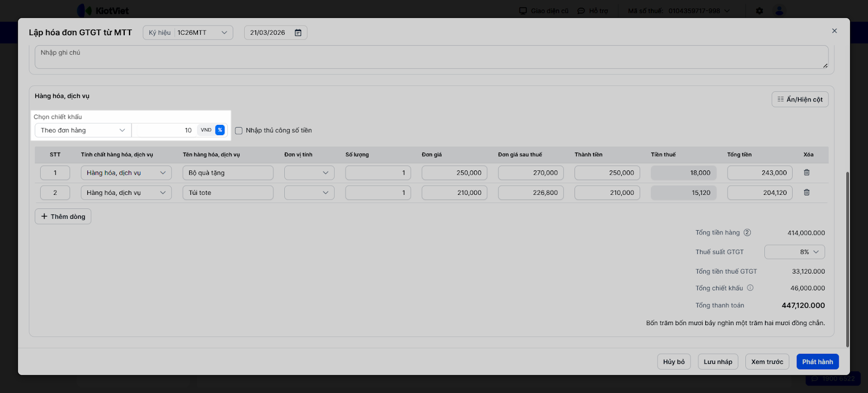Image resolution: width=868 pixels, height=393 pixels.
Task: Click the Tổng chiết khấu info icon
Action: point(750,288)
